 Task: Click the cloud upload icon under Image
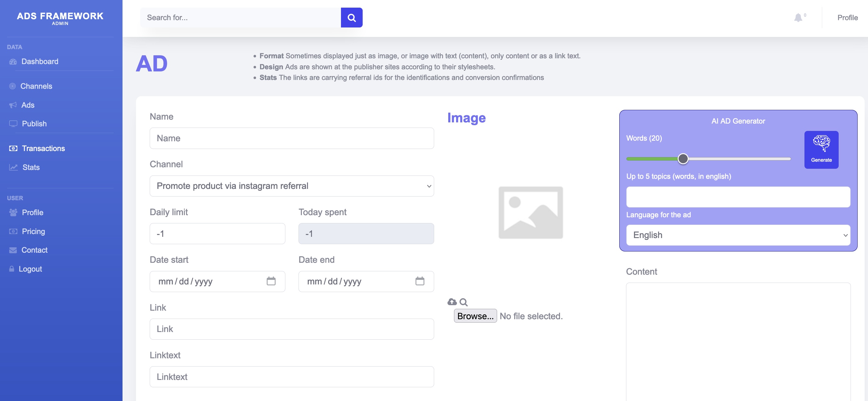click(x=452, y=302)
